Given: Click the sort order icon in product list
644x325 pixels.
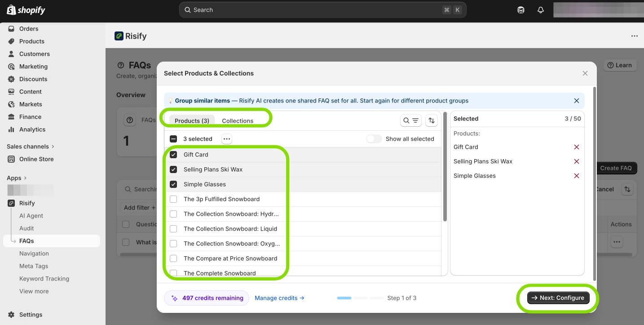Looking at the screenshot, I should tap(432, 120).
